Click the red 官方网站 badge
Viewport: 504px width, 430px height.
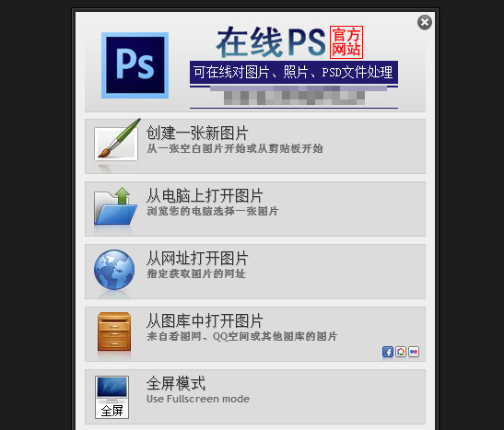[x=346, y=42]
